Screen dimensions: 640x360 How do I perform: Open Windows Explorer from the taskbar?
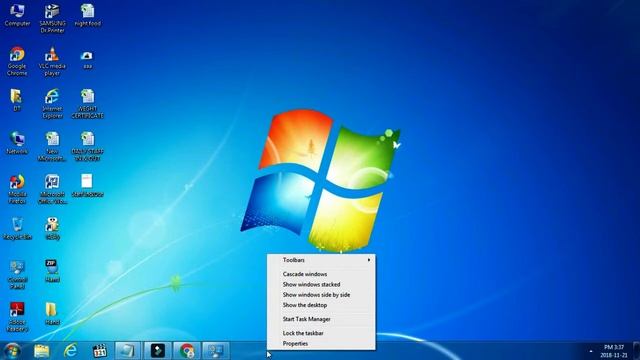[42, 351]
